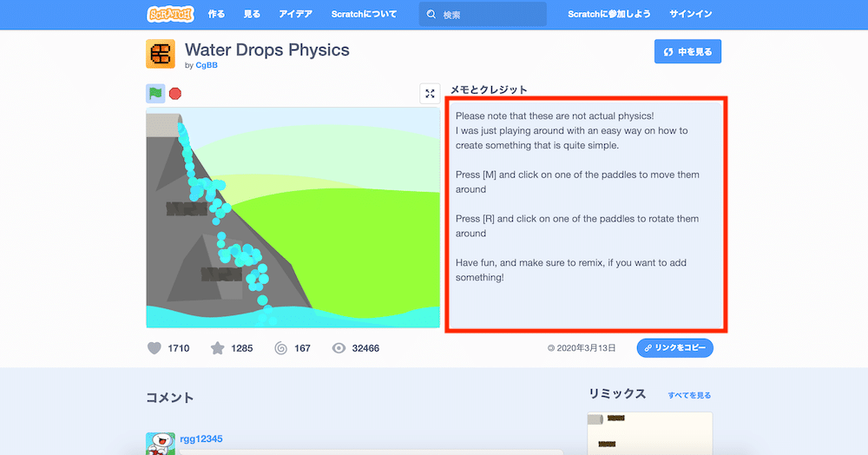Open the CgBB author profile link
The image size is (868, 455).
(207, 65)
